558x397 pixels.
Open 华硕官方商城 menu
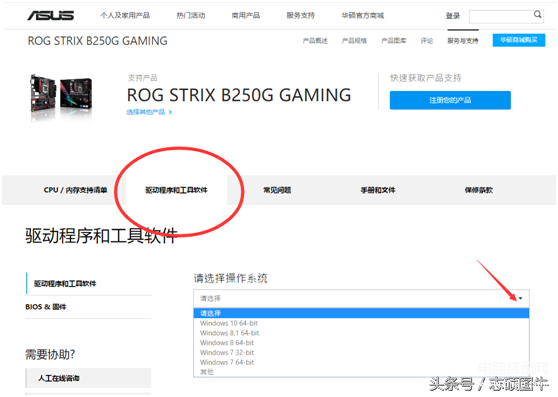(x=363, y=15)
